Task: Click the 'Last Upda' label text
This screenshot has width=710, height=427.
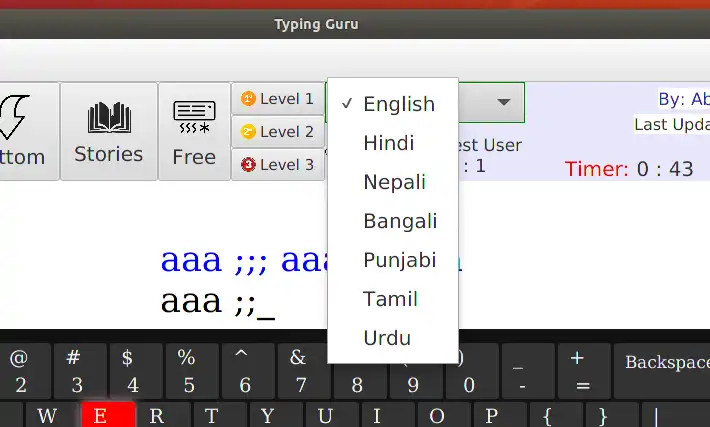Action: 672,125
